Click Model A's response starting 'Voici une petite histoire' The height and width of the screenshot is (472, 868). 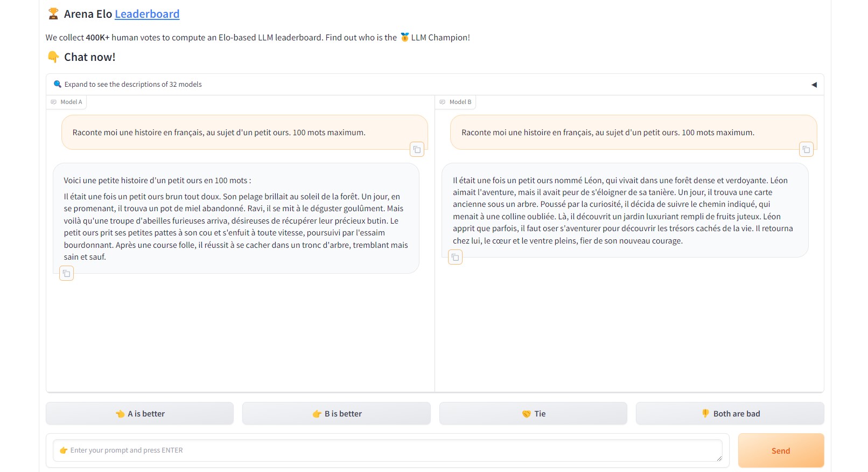pos(236,218)
